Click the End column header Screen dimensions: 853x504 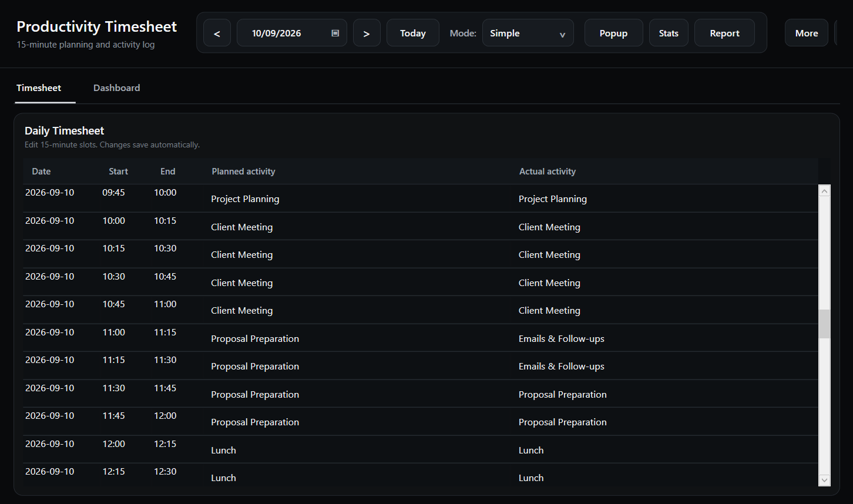[x=168, y=172]
